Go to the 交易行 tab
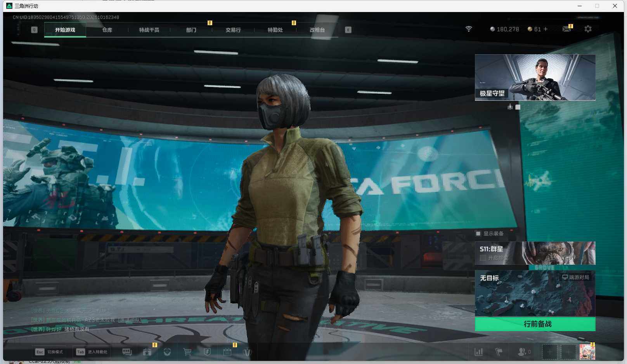The width and height of the screenshot is (627, 364). point(233,30)
